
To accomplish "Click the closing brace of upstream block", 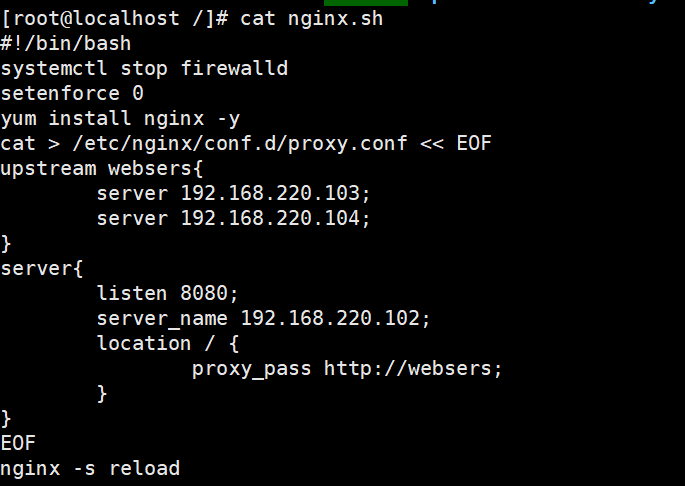I will pyautogui.click(x=6, y=244).
